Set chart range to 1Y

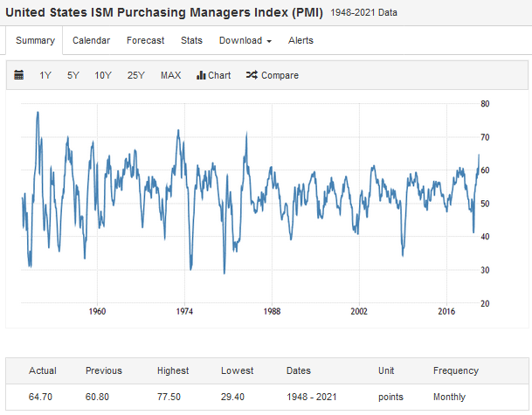45,75
